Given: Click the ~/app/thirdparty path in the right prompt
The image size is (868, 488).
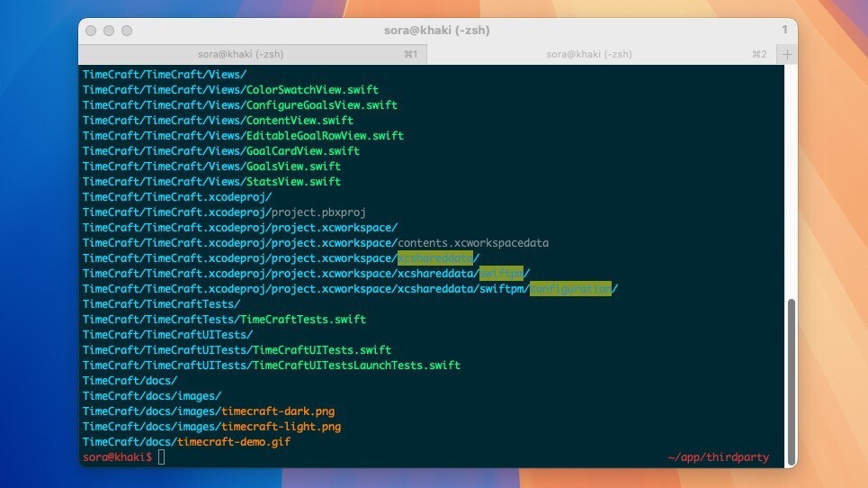Looking at the screenshot, I should [x=719, y=457].
